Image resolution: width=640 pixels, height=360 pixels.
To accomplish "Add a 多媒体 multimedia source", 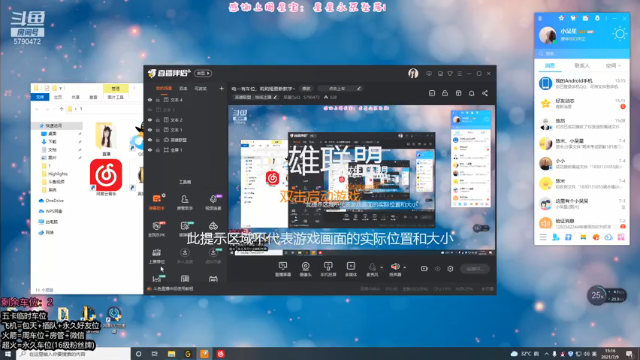I will coord(351,269).
